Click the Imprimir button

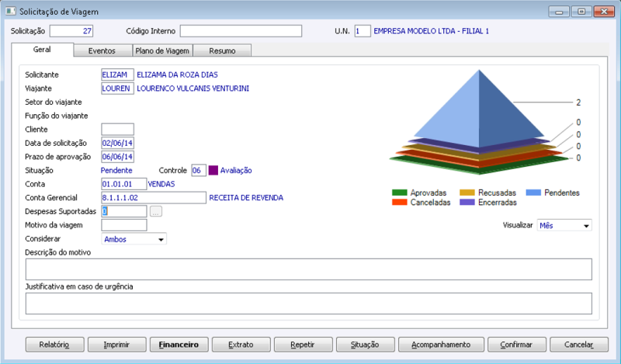tap(117, 345)
